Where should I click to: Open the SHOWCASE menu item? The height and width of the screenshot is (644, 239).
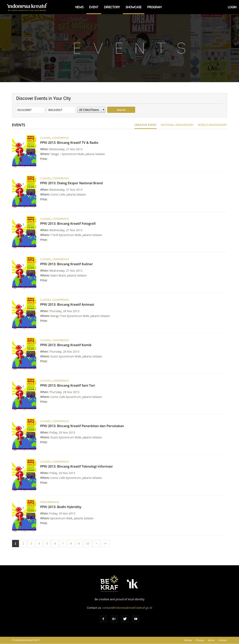click(133, 7)
